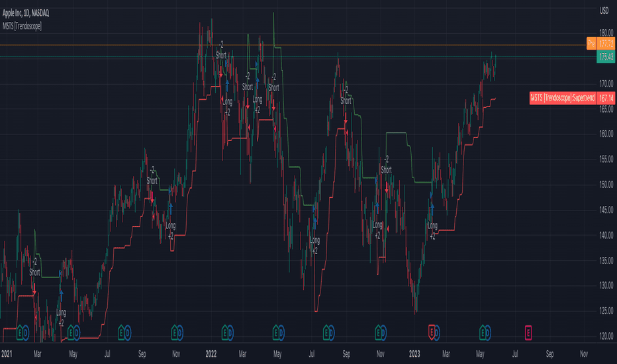Click the earnings E marker near May 2022

276,333
